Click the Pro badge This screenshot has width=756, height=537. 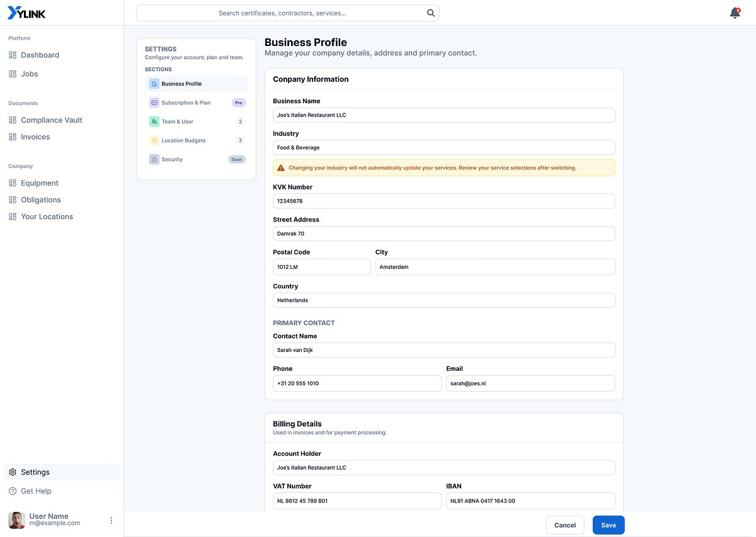(x=239, y=103)
